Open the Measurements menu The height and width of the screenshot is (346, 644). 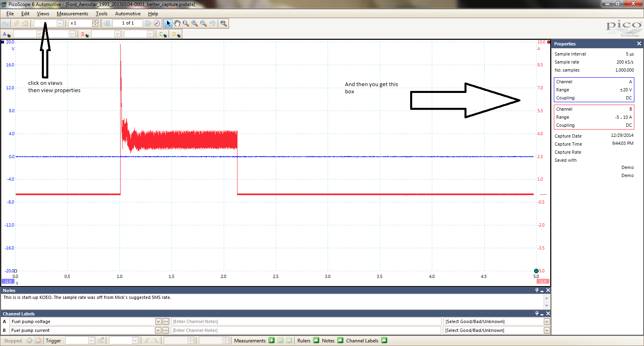point(72,14)
